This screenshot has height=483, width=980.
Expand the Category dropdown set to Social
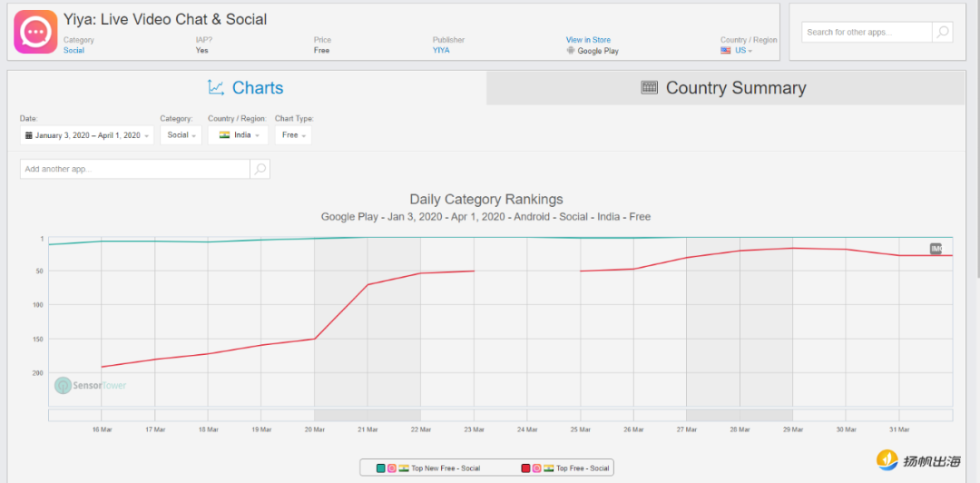[x=181, y=135]
